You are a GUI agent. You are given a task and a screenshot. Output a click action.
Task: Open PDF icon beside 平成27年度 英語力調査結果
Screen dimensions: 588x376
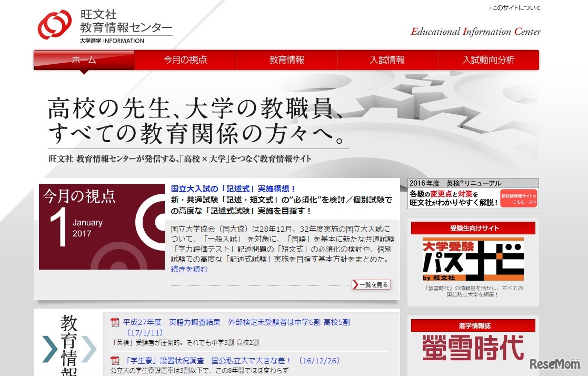115,322
